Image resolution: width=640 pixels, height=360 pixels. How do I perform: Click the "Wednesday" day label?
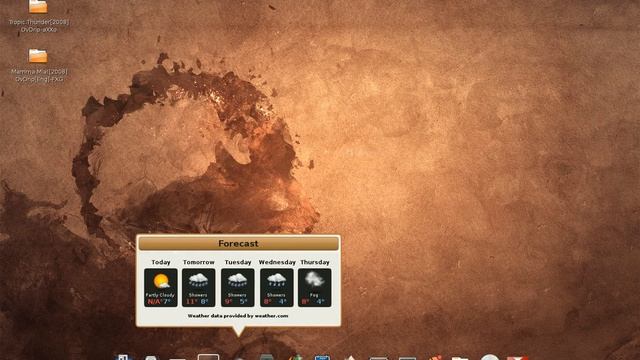(277, 262)
